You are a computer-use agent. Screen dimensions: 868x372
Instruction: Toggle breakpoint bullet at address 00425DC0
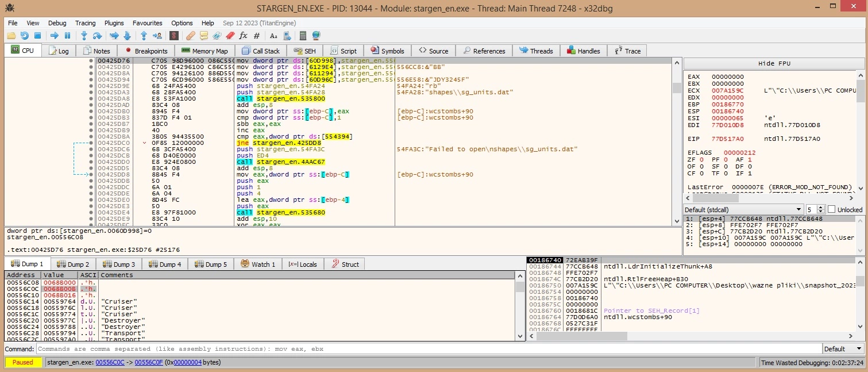point(91,142)
